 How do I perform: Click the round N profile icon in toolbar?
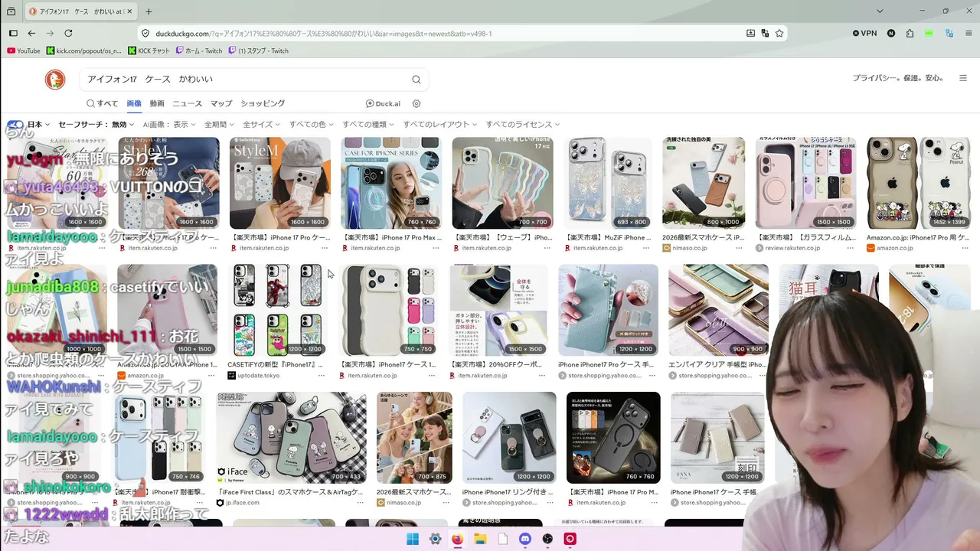891,34
